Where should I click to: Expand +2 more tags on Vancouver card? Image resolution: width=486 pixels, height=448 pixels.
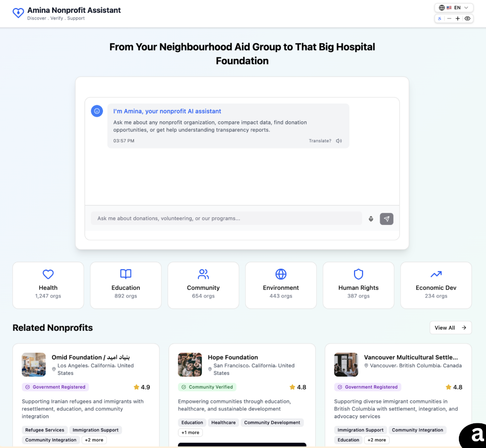point(376,440)
